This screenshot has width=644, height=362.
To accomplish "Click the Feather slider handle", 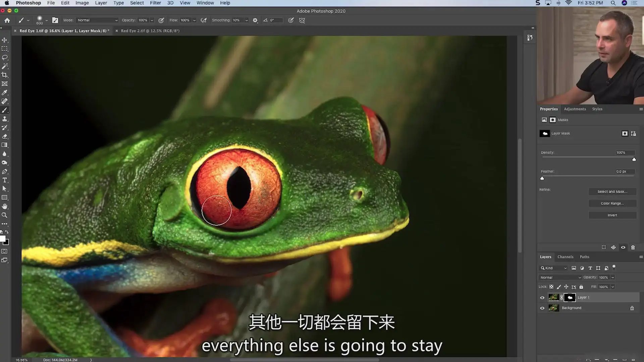I will pyautogui.click(x=542, y=178).
